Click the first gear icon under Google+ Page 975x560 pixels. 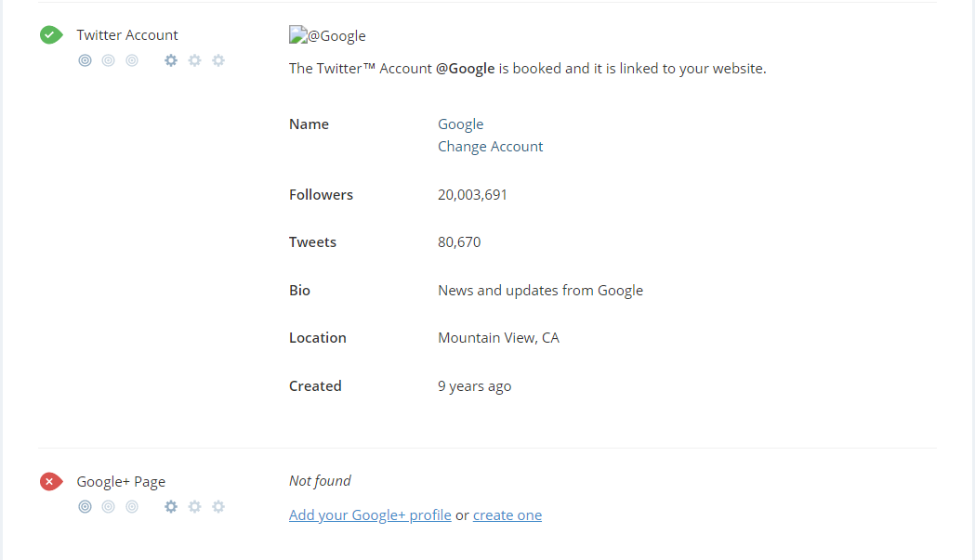(x=171, y=507)
